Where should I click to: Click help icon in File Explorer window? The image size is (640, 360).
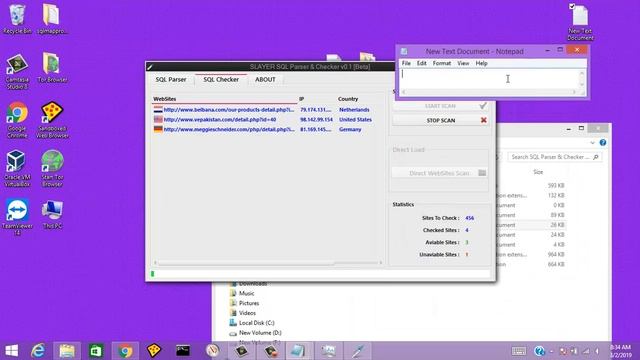click(x=603, y=142)
